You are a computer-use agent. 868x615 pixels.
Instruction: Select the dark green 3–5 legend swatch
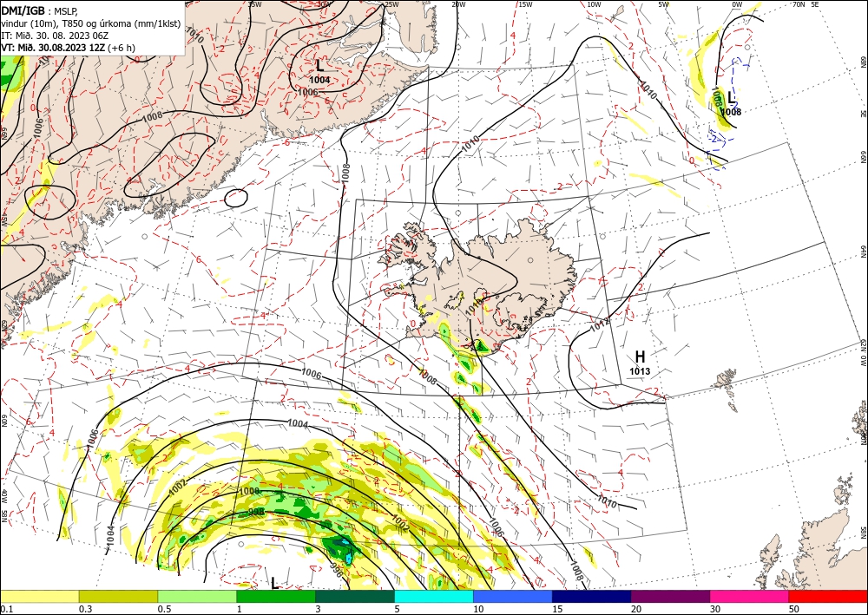pos(355,596)
